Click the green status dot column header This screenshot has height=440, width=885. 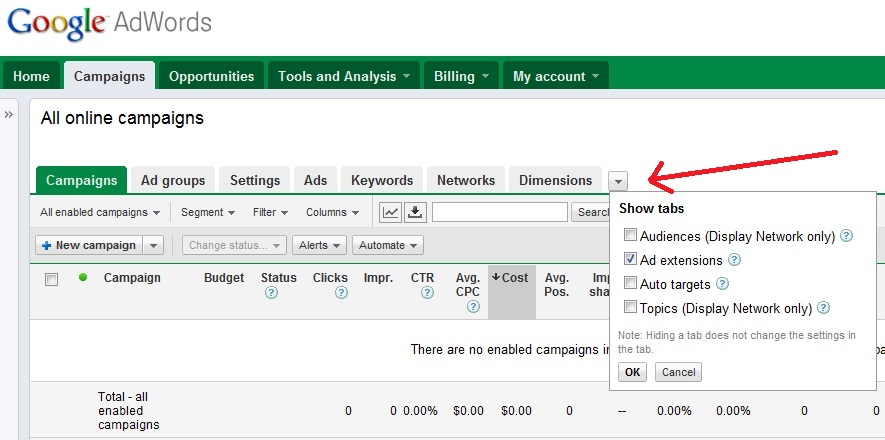click(83, 277)
